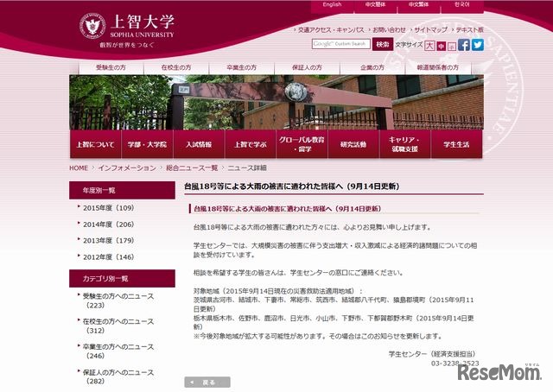Focus the Google Custom Search field
Screen dimensions: 553x392
click(341, 44)
